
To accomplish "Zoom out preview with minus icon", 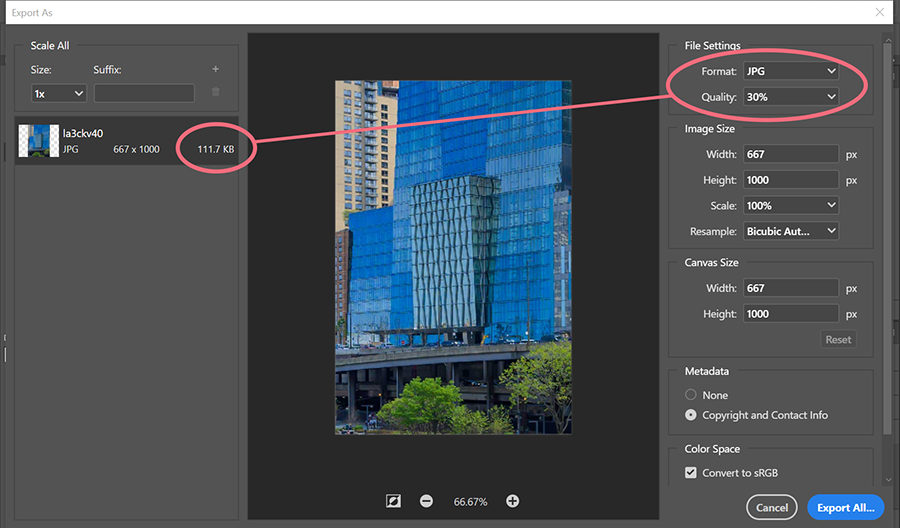I will click(x=426, y=501).
